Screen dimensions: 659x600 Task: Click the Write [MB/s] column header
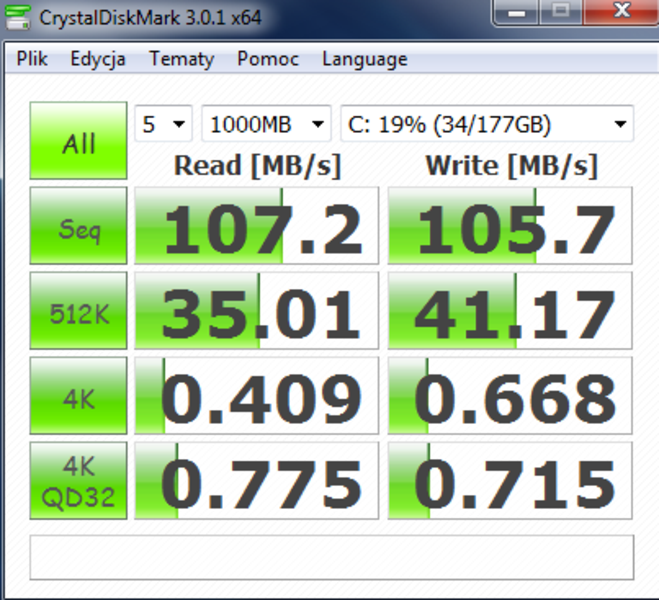pyautogui.click(x=511, y=166)
